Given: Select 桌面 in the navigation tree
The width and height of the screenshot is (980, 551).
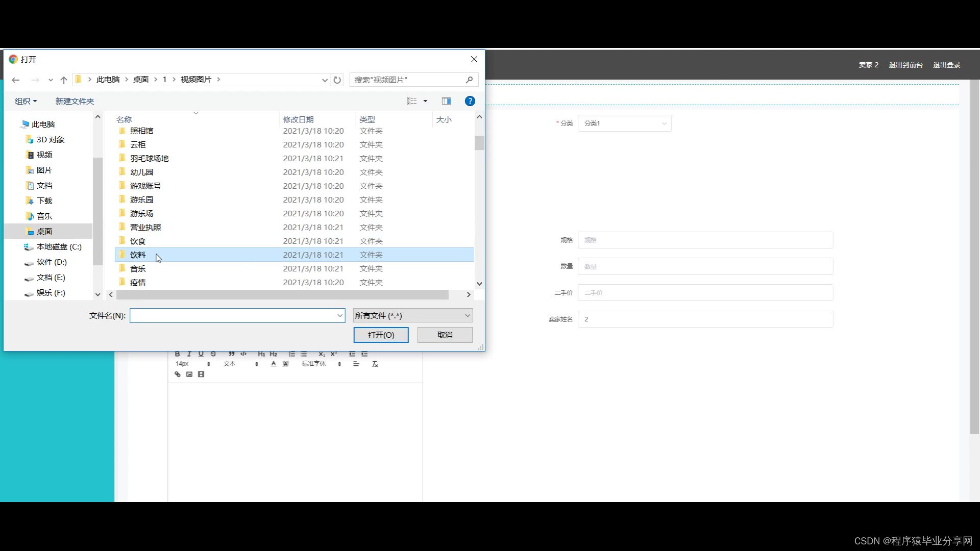Looking at the screenshot, I should 44,232.
